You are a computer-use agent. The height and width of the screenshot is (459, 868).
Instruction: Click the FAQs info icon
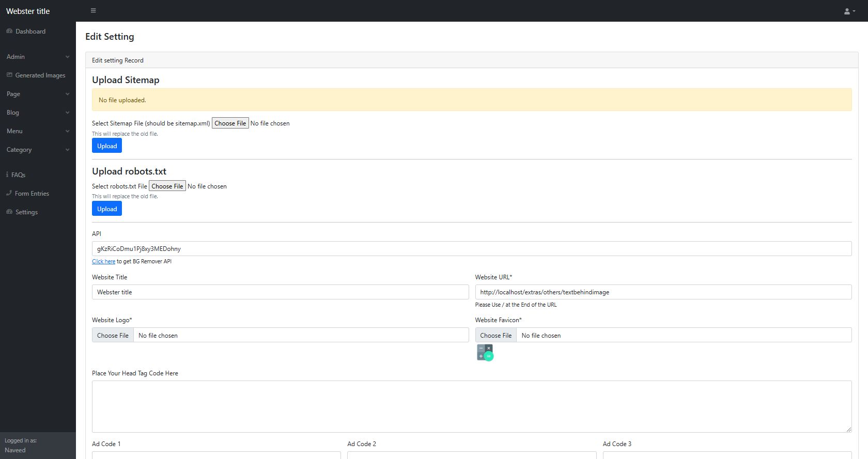coord(7,175)
